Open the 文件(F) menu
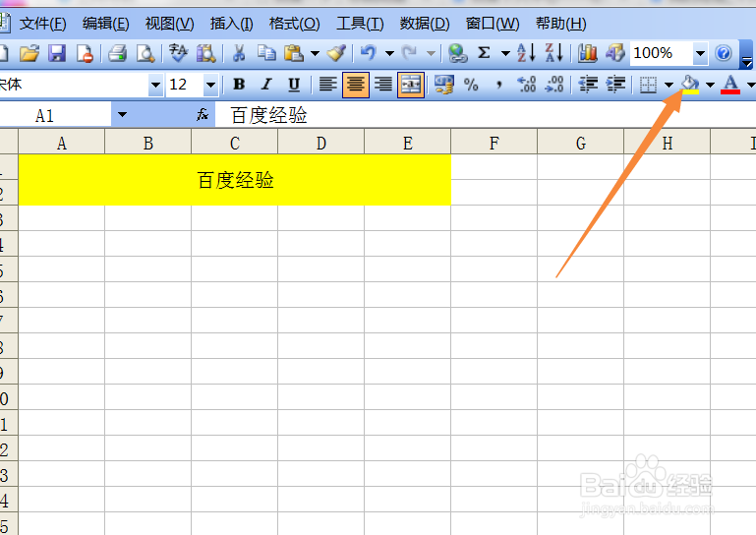756x535 pixels. pos(43,24)
